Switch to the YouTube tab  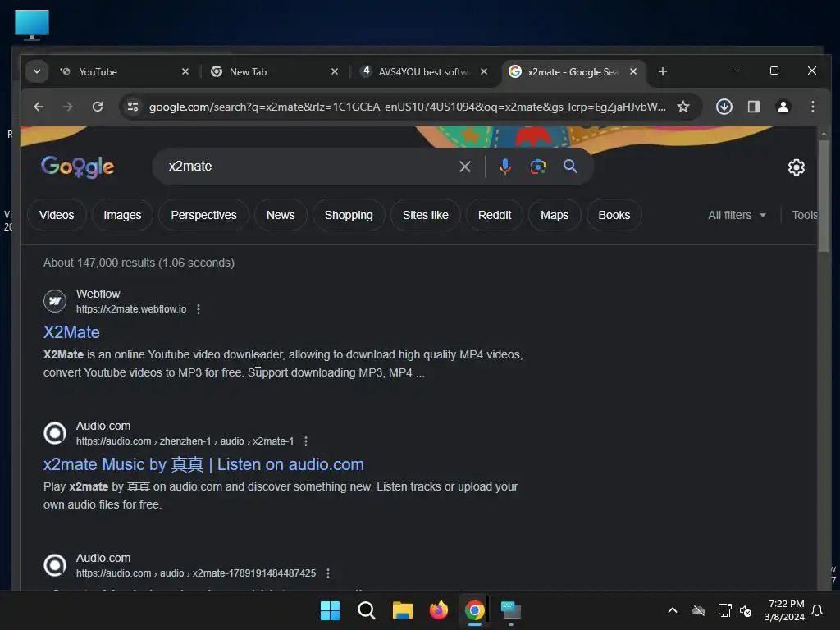click(x=125, y=71)
